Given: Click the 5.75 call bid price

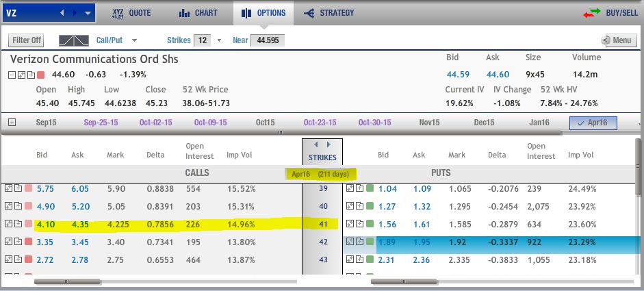Looking at the screenshot, I should pos(45,189).
